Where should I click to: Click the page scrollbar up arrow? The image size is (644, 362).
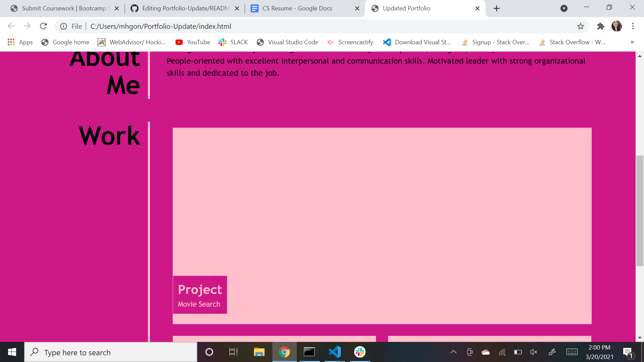click(640, 56)
